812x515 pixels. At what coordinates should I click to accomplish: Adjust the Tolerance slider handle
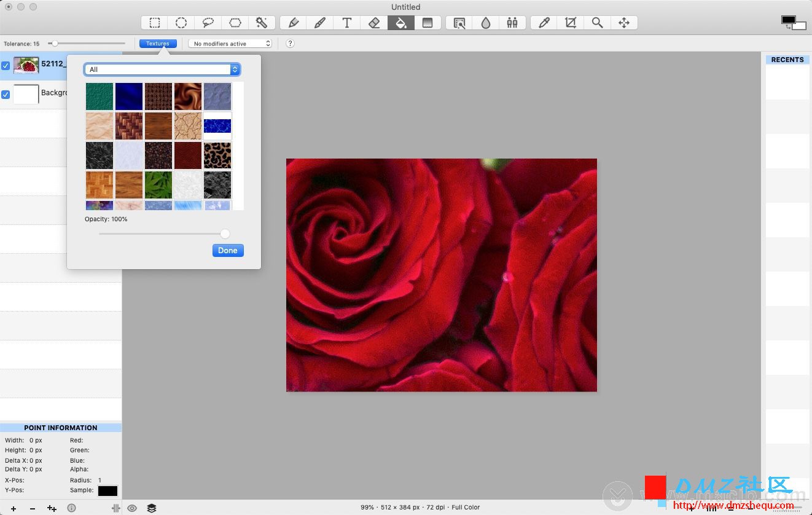pos(55,44)
